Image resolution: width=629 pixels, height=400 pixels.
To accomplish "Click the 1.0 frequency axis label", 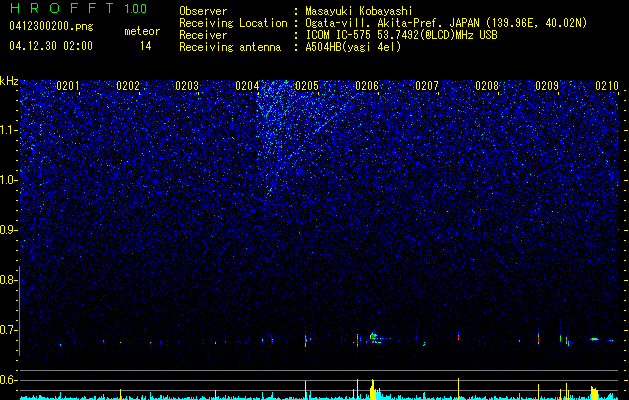I will (x=7, y=180).
